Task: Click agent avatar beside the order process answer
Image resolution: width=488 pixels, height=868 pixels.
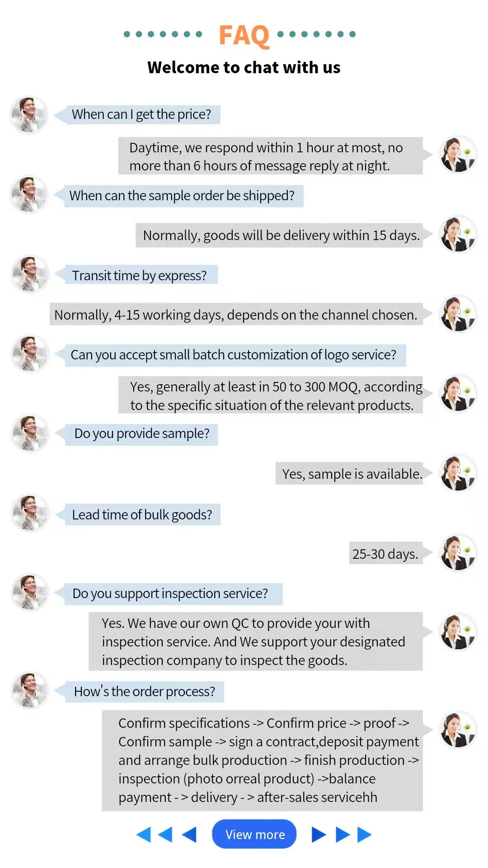Action: 458,730
